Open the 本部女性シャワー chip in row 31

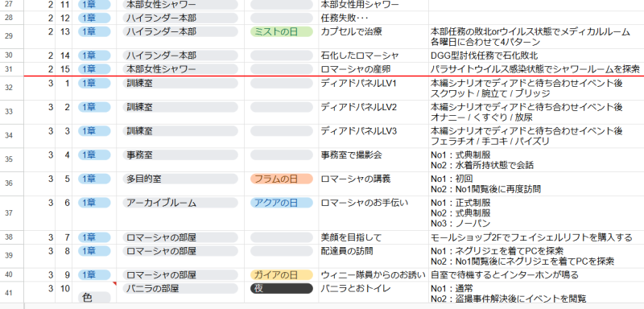pyautogui.click(x=180, y=69)
